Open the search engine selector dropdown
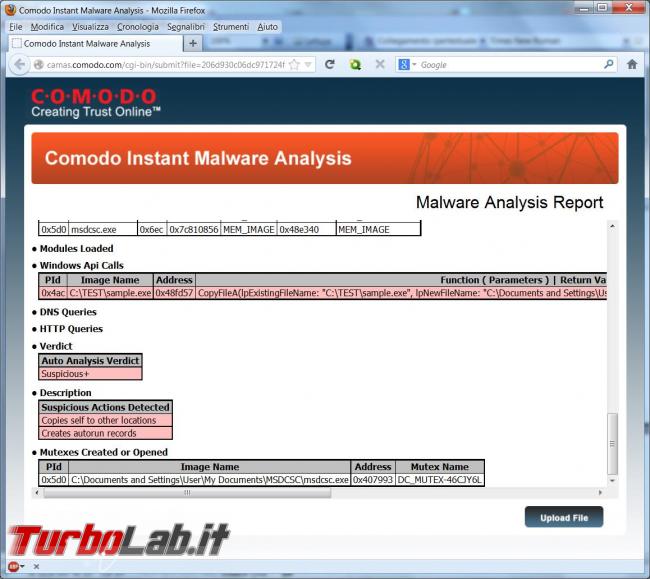 (414, 65)
